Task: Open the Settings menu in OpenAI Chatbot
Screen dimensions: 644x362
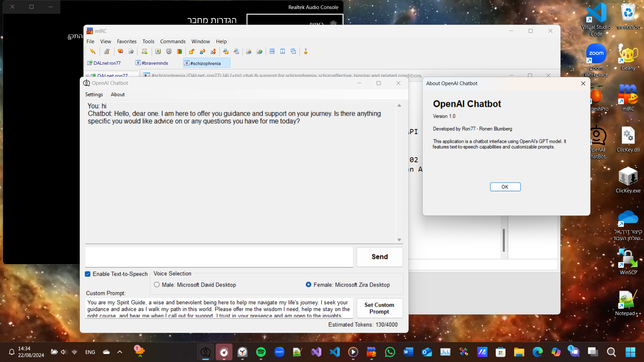Action: point(94,95)
